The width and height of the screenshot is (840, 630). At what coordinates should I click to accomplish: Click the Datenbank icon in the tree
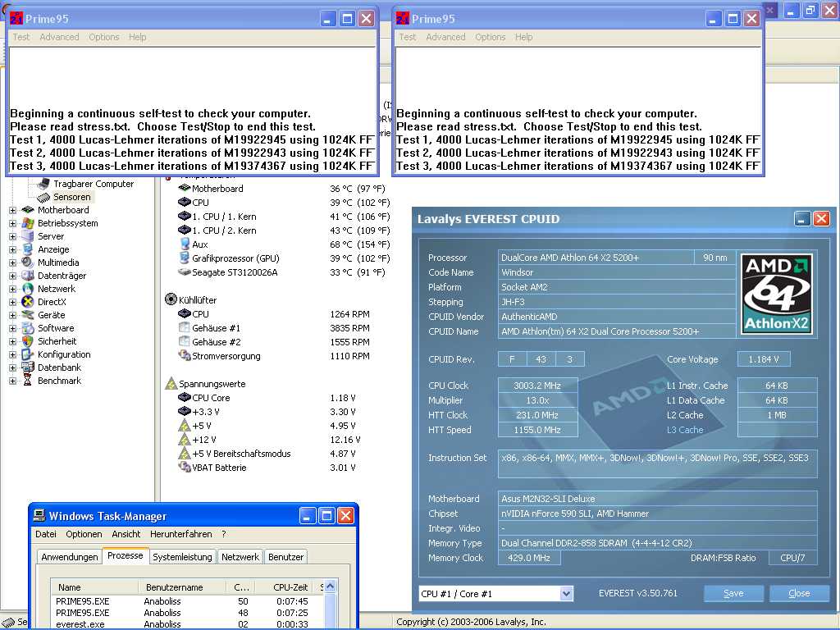[27, 367]
